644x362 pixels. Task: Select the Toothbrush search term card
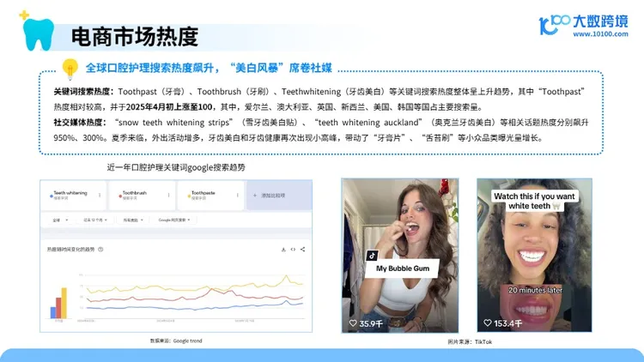coord(142,196)
